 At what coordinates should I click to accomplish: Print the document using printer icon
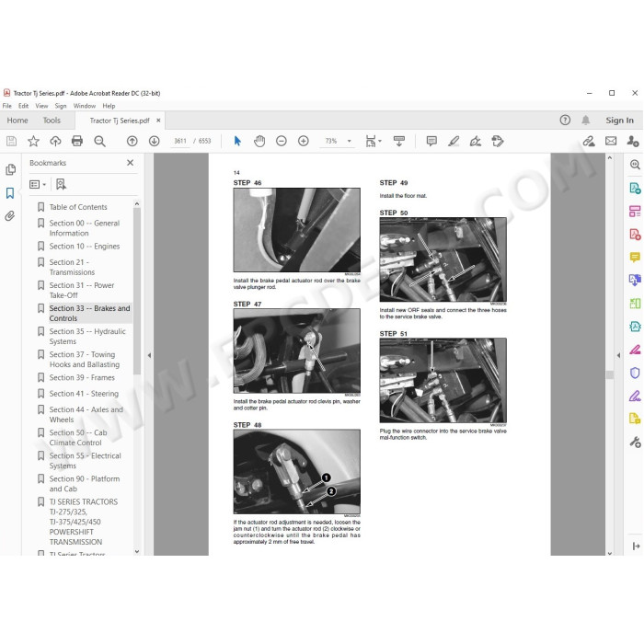click(x=77, y=142)
